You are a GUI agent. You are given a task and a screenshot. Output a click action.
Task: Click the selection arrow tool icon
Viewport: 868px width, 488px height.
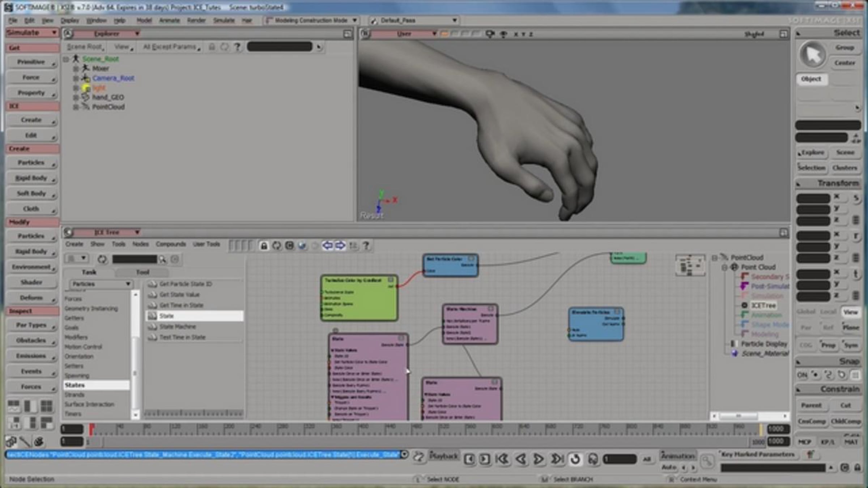813,55
